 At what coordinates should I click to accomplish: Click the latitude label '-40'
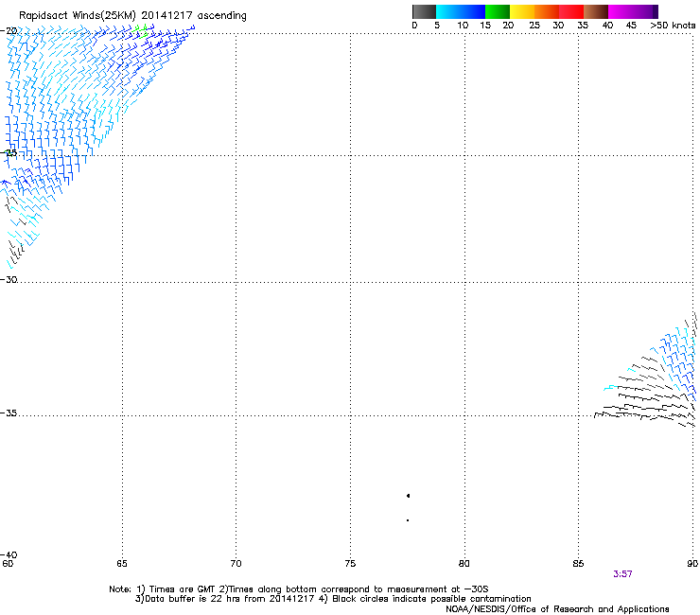click(x=9, y=554)
